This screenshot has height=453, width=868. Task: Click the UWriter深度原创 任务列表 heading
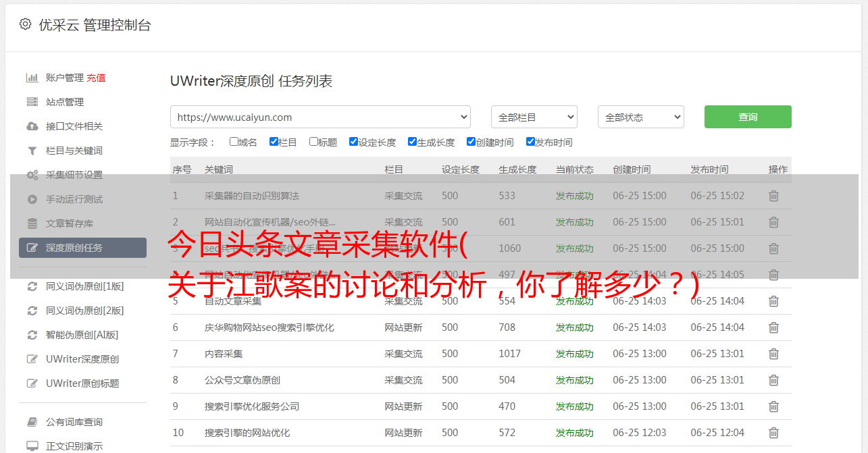251,81
